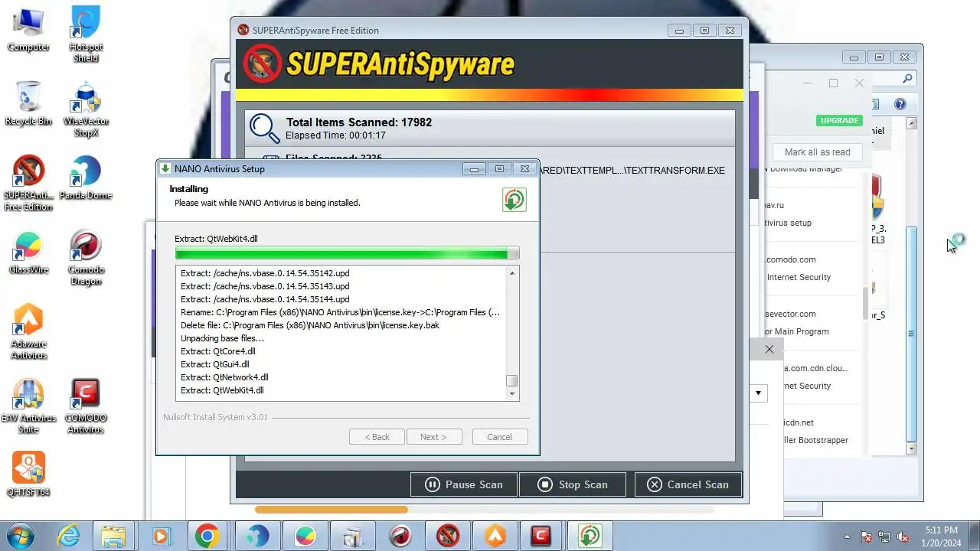Click the SUPERAntiSpyware logo banner
Screen dimensions: 980x551
pyautogui.click(x=379, y=64)
